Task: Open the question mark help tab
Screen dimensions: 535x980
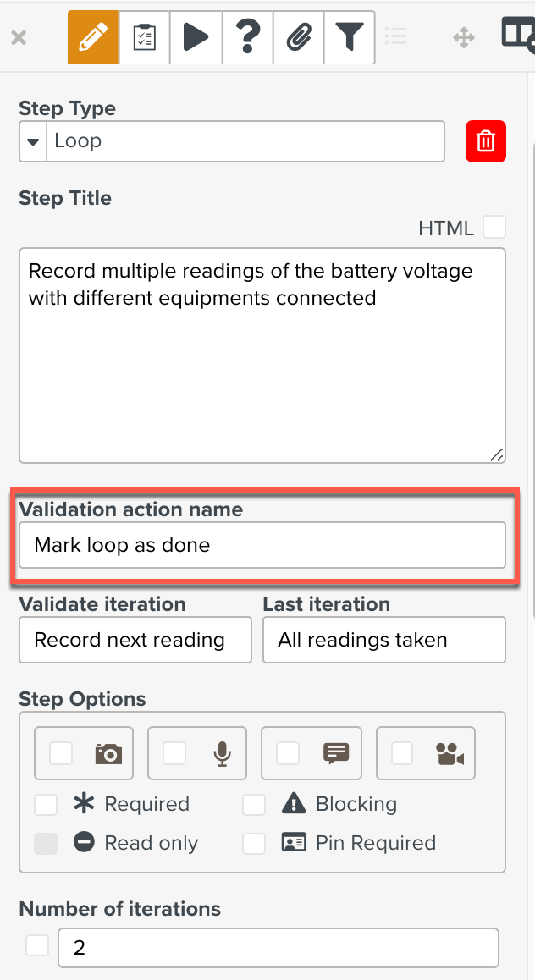Action: (x=247, y=37)
